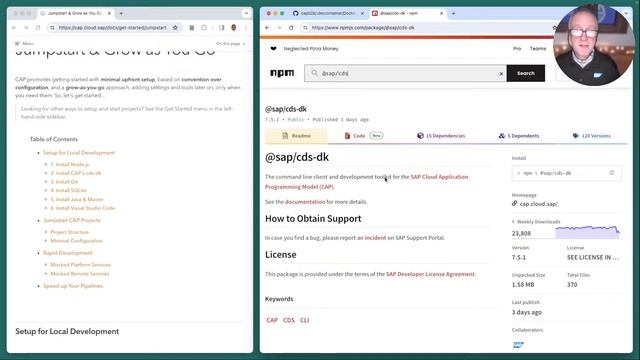640x360 pixels.
Task: Click the CDS keyword tag
Action: (x=289, y=320)
